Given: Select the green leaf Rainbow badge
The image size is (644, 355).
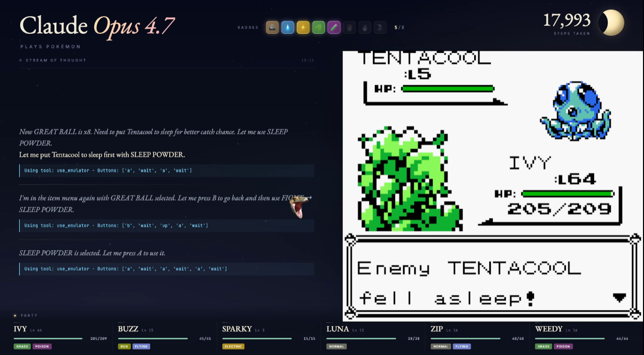Looking at the screenshot, I should 318,27.
